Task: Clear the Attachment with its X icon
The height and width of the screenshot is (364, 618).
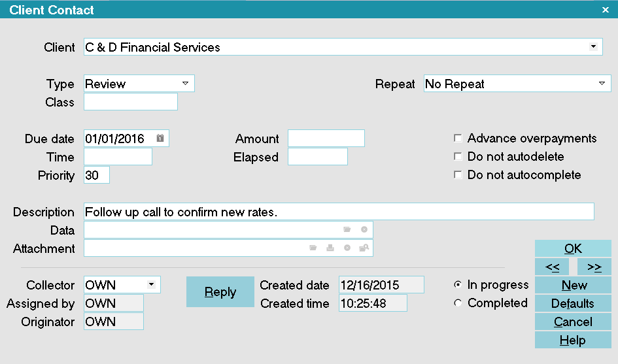Action: tap(347, 248)
